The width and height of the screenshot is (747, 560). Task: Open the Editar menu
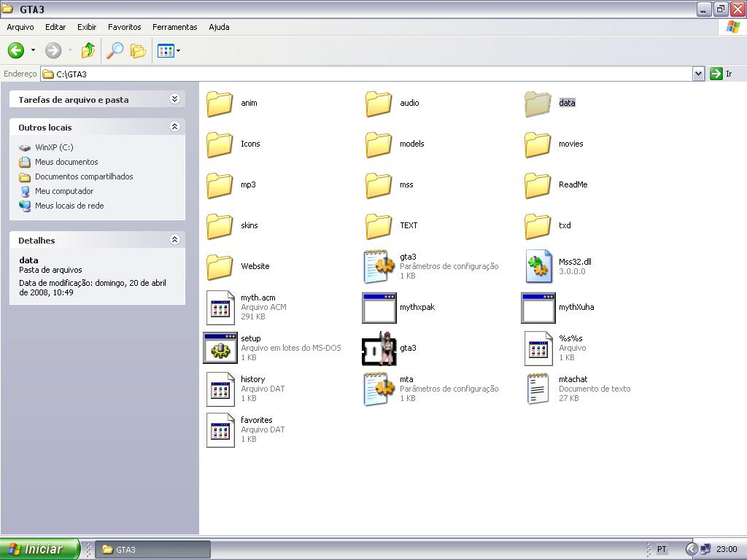pyautogui.click(x=55, y=27)
